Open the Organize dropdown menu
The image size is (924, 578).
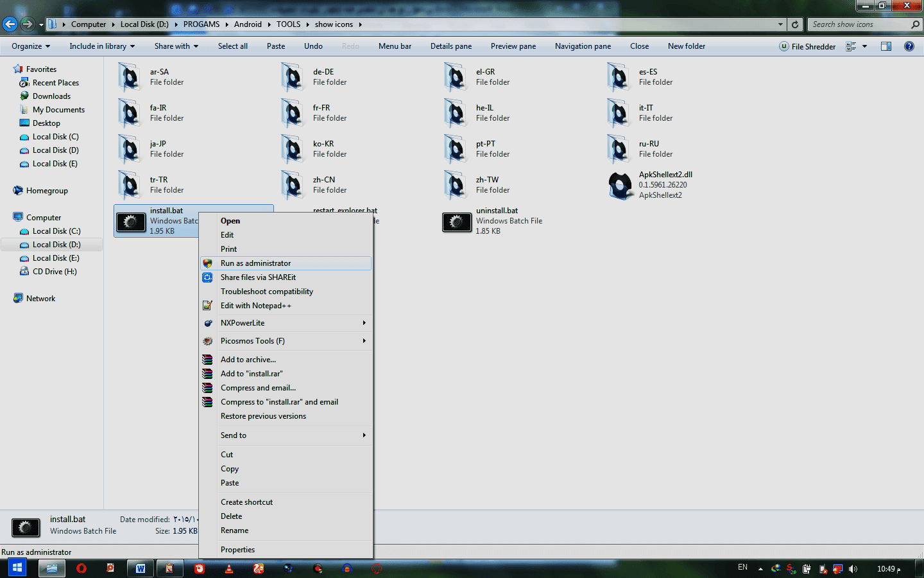pos(30,46)
